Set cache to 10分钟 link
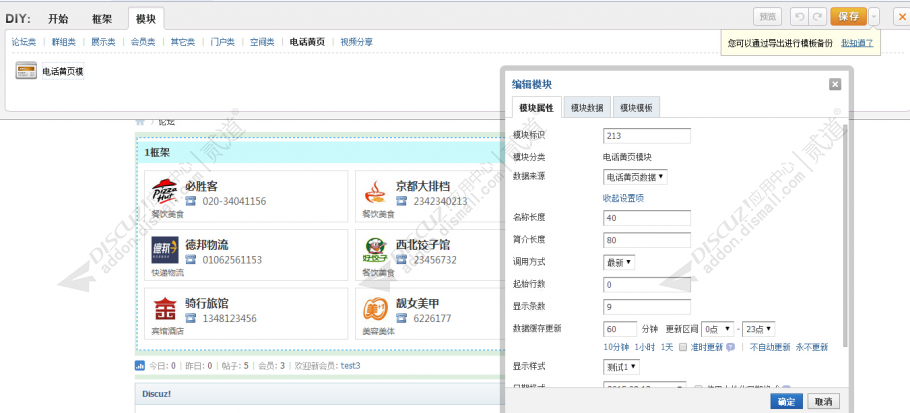Image resolution: width=910 pixels, height=413 pixels. point(616,347)
